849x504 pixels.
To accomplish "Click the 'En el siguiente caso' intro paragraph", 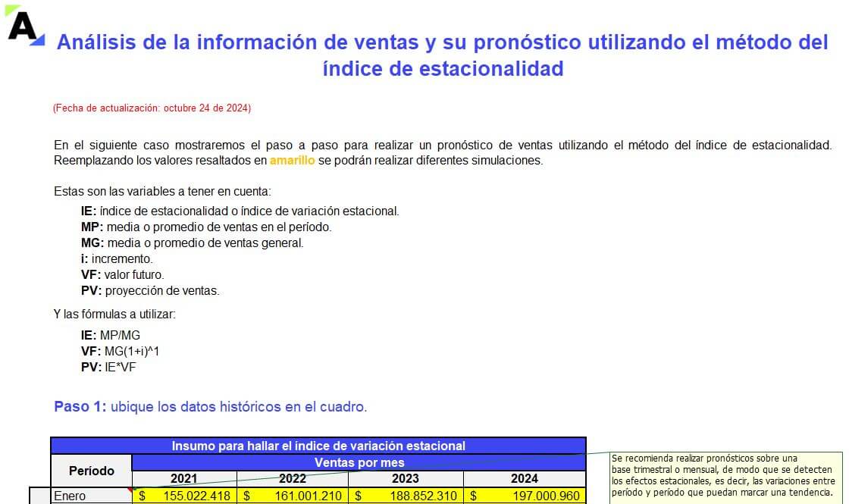I will pyautogui.click(x=443, y=152).
